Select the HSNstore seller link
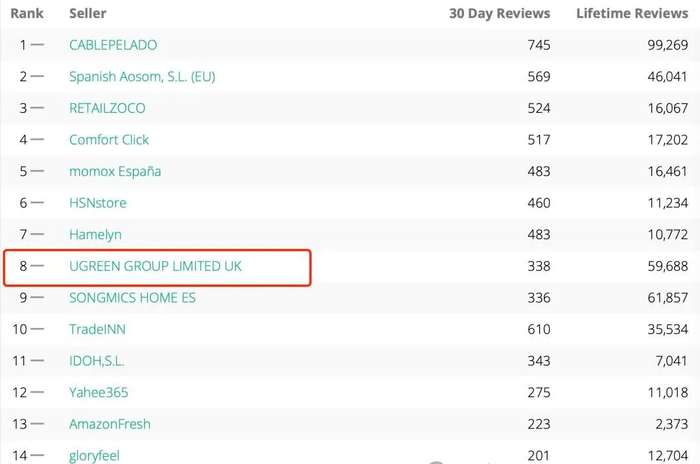Viewport: 700px width, 464px height. pos(98,203)
